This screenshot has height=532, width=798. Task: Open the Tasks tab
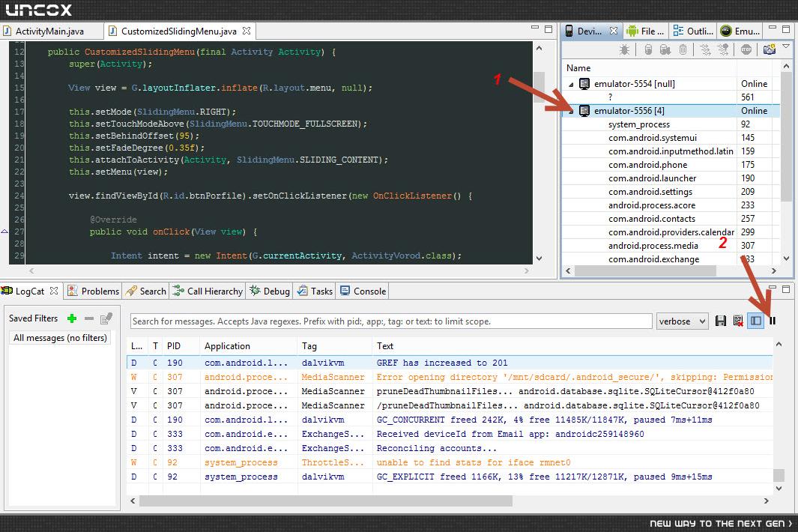point(315,291)
